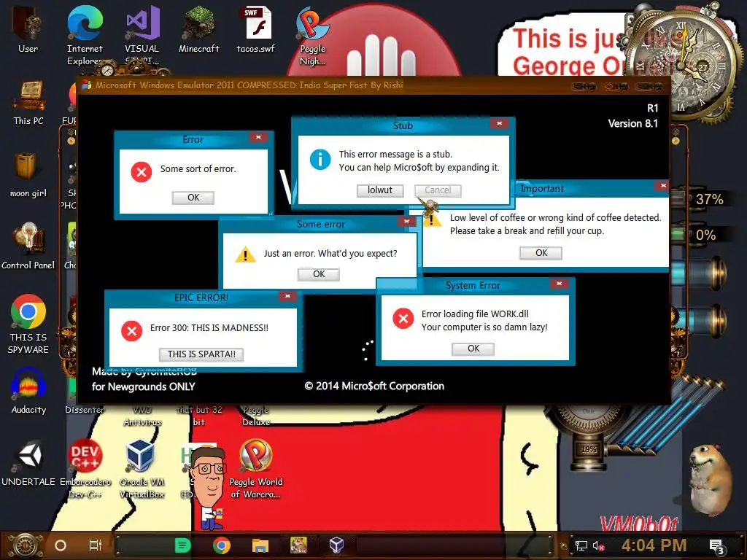Click Cancel in the Stub dialog
The width and height of the screenshot is (747, 560).
tap(438, 190)
